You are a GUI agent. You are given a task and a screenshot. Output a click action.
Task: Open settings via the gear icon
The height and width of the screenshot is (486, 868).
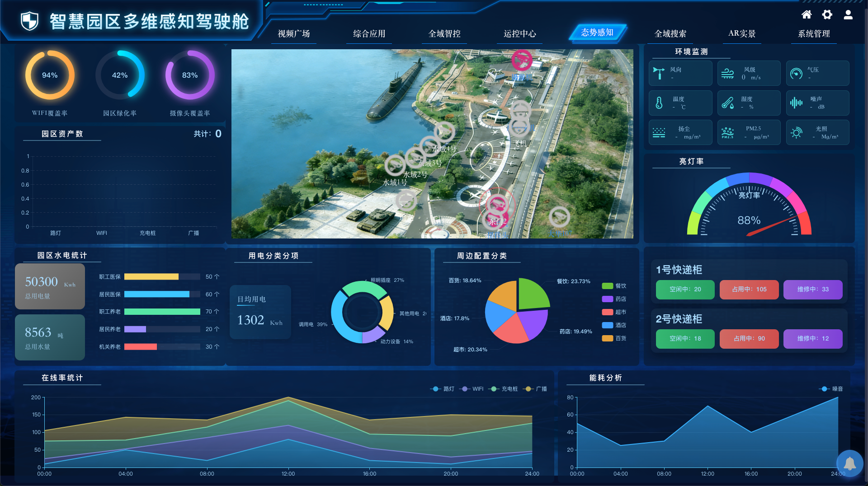[x=827, y=14]
